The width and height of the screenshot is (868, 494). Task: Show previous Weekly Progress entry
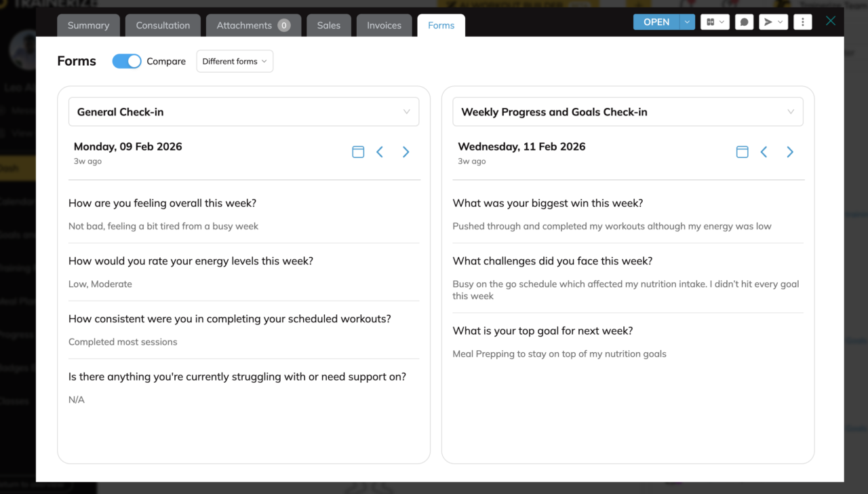(764, 152)
